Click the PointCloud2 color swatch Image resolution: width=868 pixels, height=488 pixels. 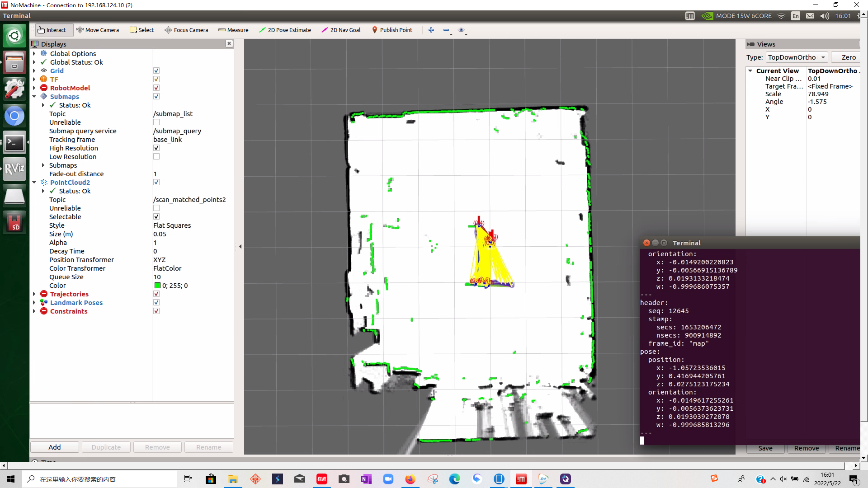(x=156, y=286)
